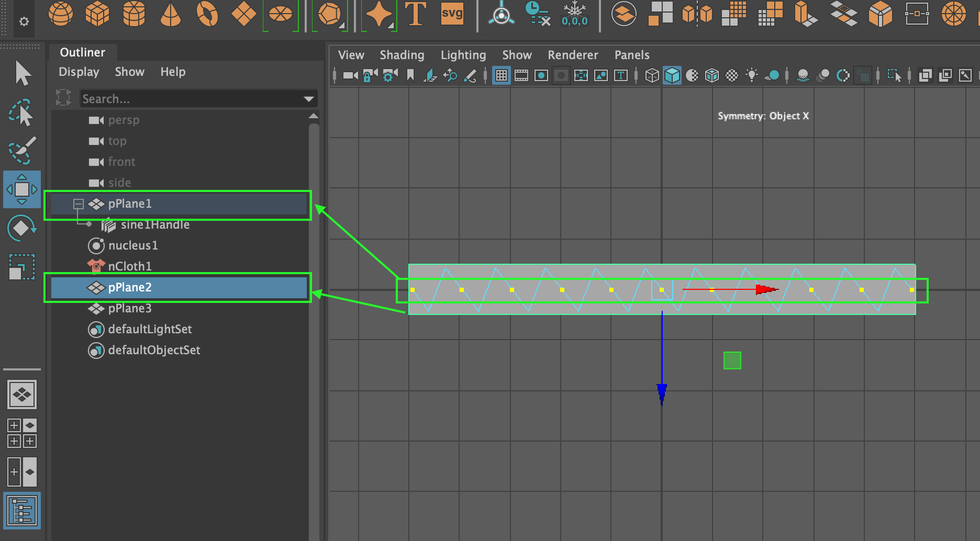Viewport: 980px width, 541px height.
Task: Open the Shading panel menu
Action: coord(402,55)
